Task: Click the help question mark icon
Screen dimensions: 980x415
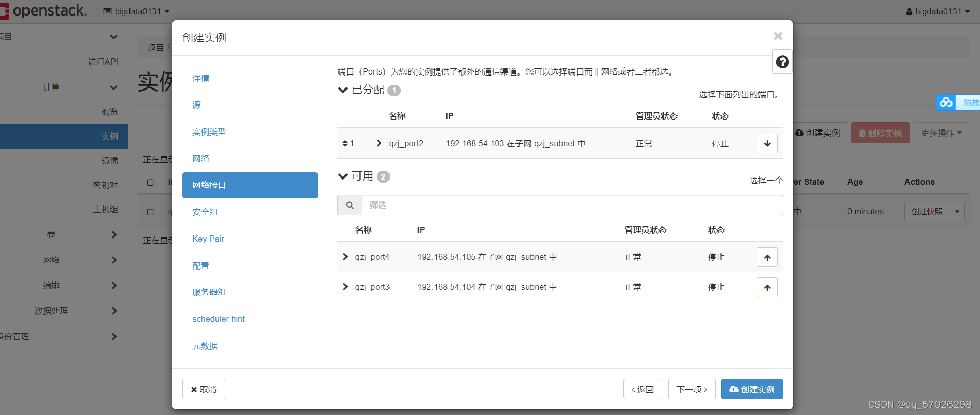Action: click(782, 62)
